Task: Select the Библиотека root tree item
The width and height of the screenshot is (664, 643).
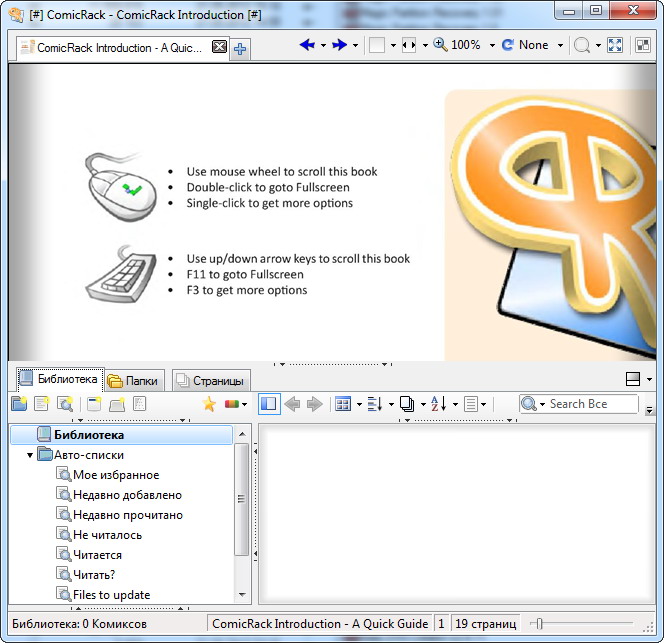Action: [122, 435]
